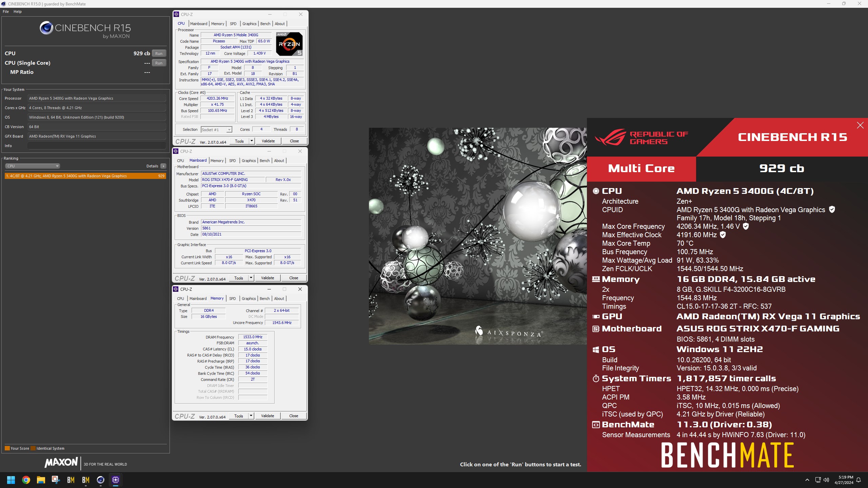Image resolution: width=868 pixels, height=488 pixels.
Task: Open Google Chrome from taskbar
Action: point(26,480)
